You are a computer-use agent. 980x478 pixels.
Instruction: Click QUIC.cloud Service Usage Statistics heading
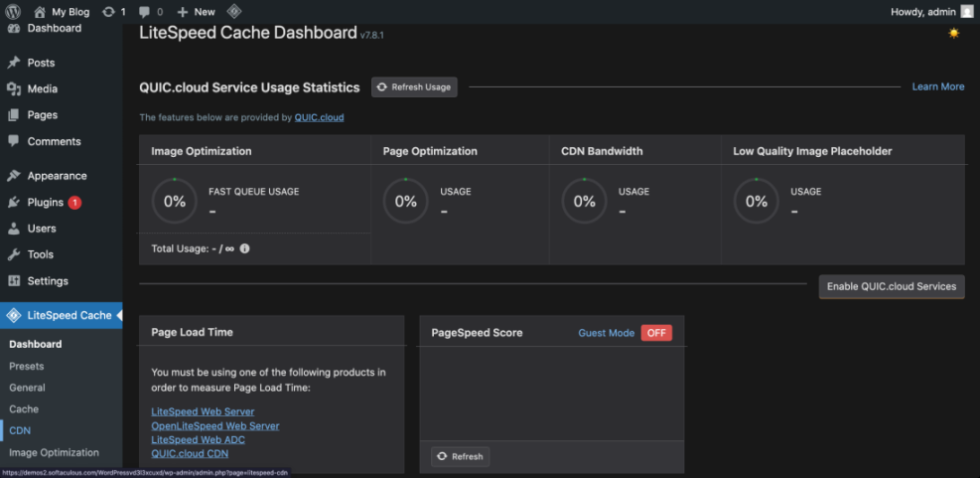249,87
